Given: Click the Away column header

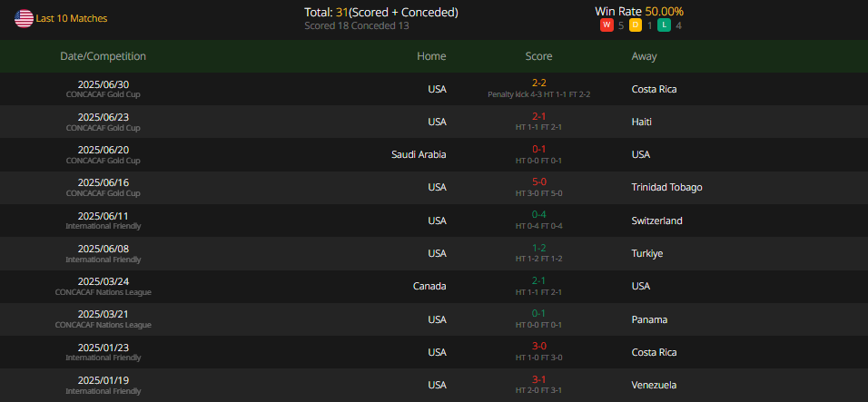Looking at the screenshot, I should tap(645, 56).
